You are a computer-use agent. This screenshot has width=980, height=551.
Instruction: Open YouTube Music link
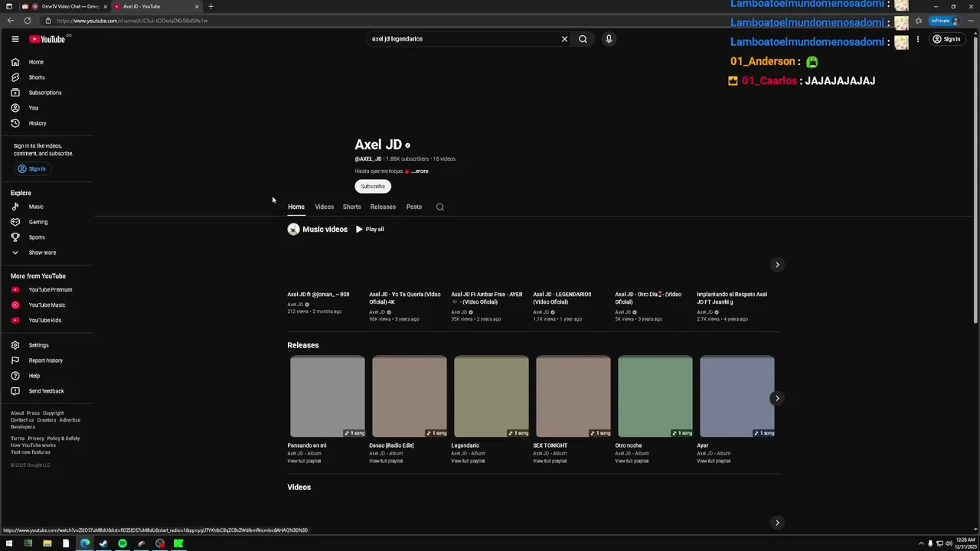tap(47, 305)
